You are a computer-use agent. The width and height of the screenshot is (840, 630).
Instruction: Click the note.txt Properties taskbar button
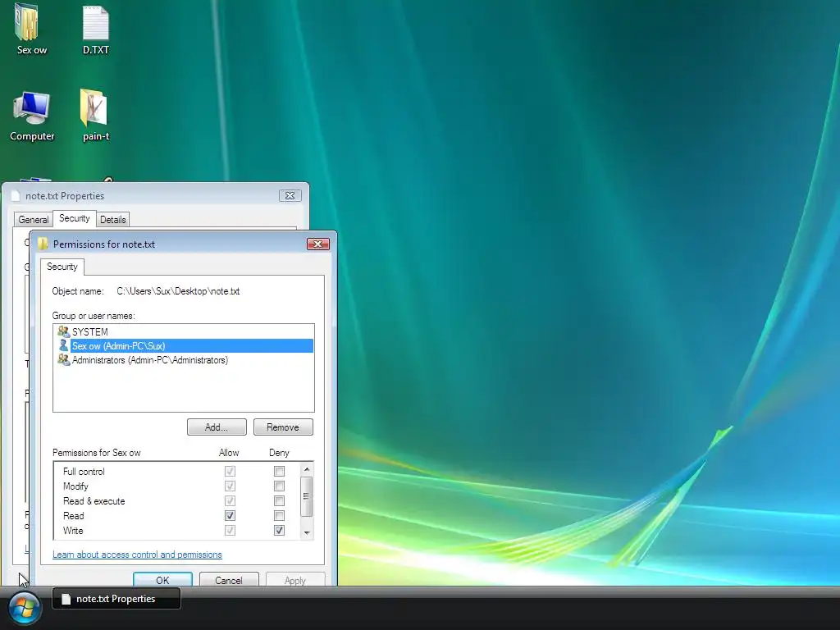click(x=116, y=599)
